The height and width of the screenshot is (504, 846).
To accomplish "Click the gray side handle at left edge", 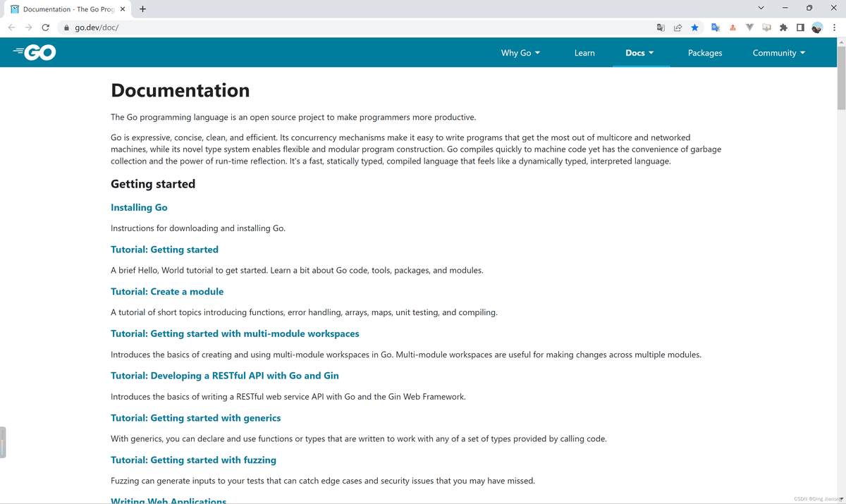I will 3,442.
